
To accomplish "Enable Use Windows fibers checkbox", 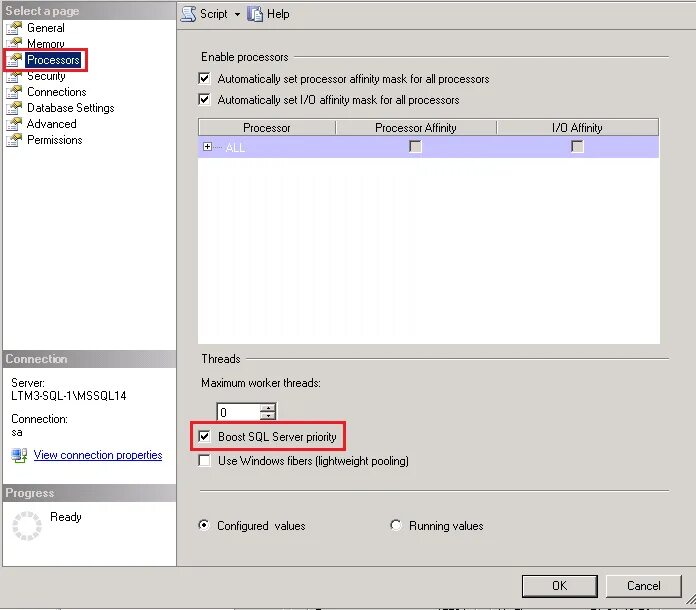I will [204, 460].
